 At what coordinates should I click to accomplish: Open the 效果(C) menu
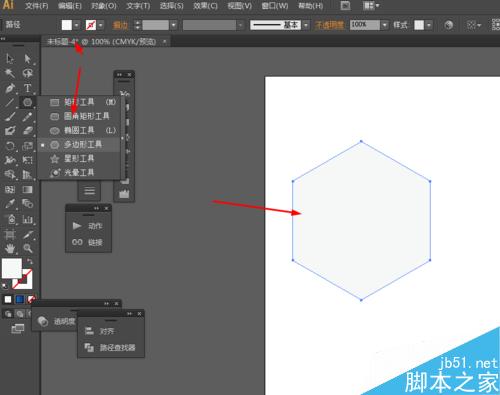pos(205,6)
